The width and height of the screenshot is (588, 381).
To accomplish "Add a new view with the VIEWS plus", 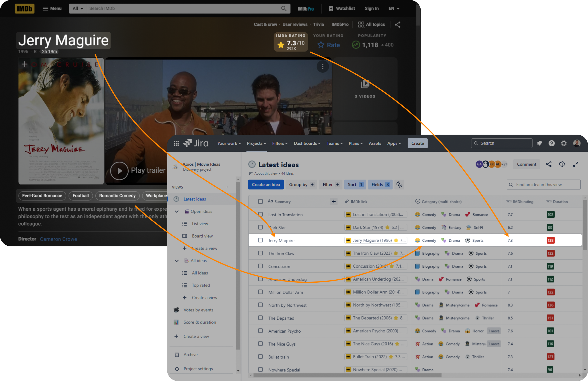I will [227, 187].
